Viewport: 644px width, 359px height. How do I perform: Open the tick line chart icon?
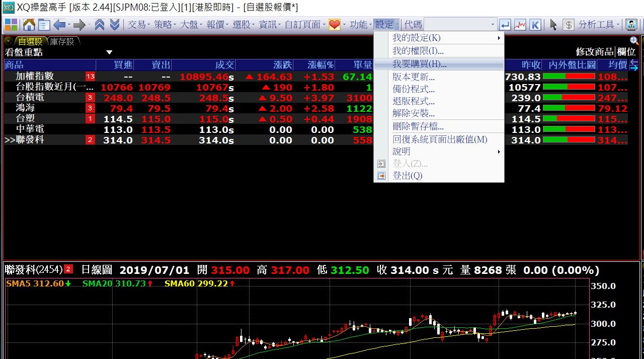(520, 25)
